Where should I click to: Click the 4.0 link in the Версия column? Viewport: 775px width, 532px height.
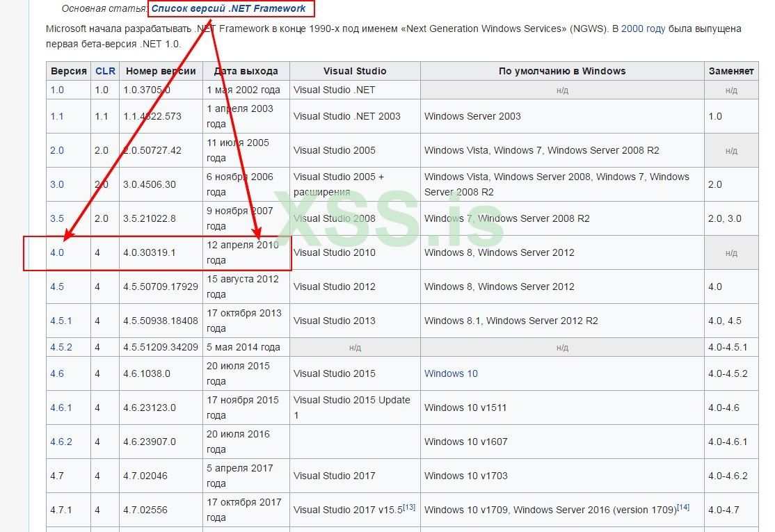tap(57, 252)
